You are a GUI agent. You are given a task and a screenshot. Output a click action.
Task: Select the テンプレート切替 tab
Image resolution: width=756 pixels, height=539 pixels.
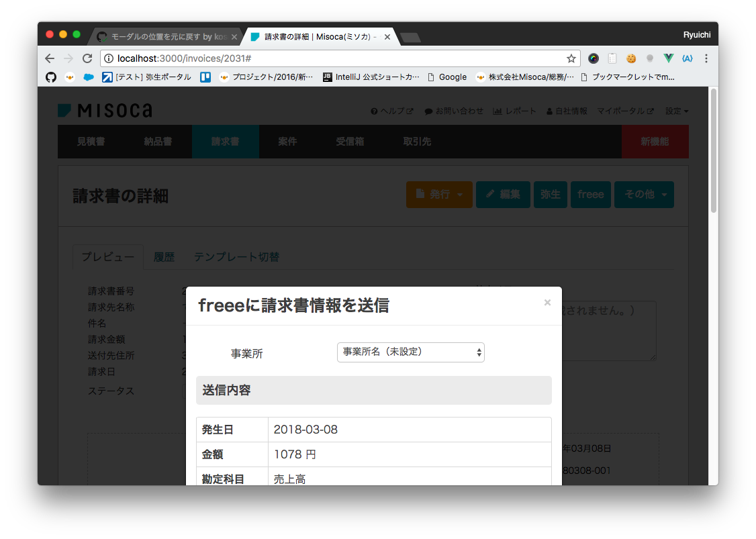point(236,257)
